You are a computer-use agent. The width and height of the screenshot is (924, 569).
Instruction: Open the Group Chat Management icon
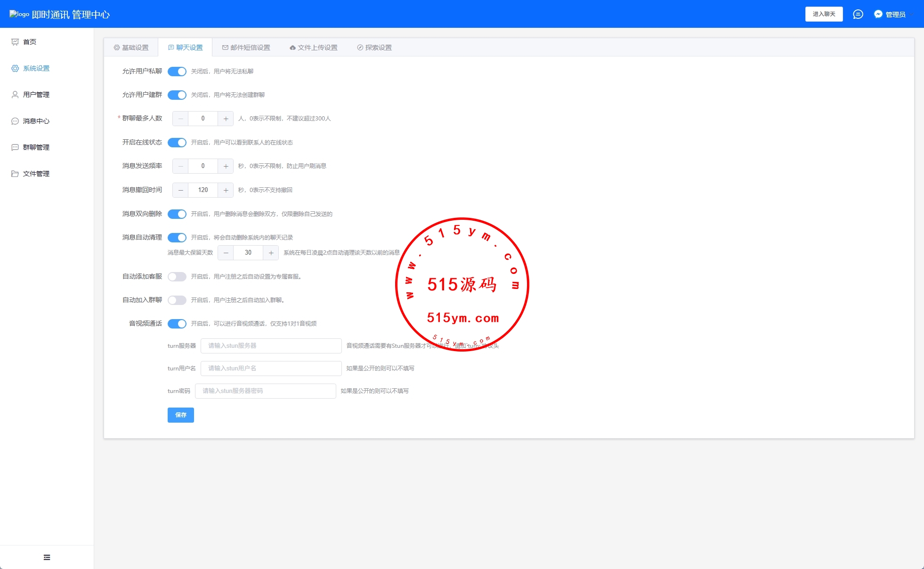coord(15,147)
